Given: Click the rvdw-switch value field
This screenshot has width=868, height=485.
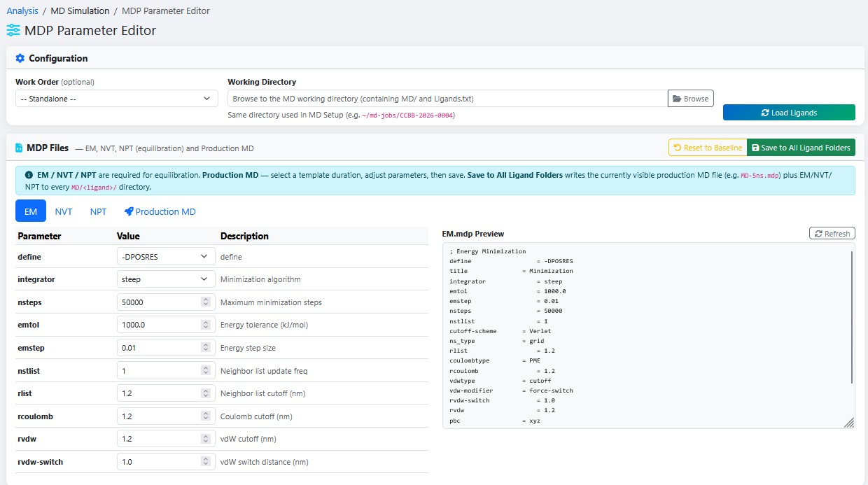Looking at the screenshot, I should point(166,462).
